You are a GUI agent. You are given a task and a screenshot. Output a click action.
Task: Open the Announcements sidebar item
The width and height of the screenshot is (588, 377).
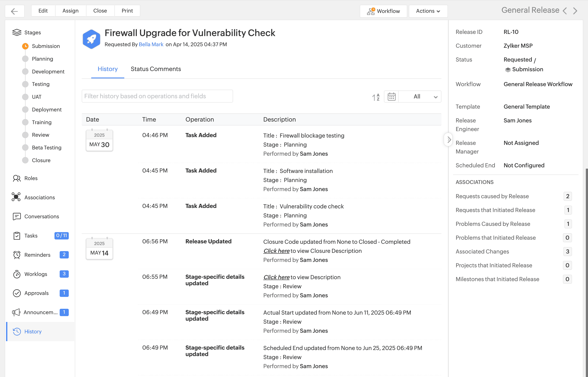pos(40,312)
